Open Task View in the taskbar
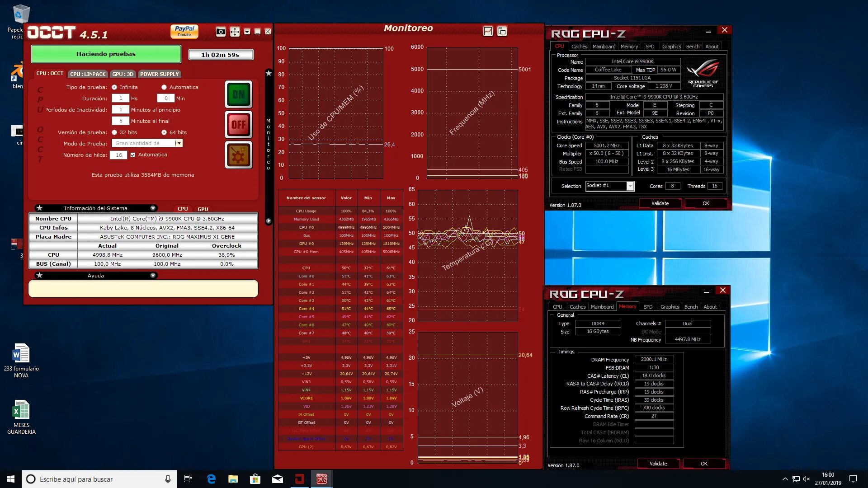Screen dimensions: 868x488 (188, 479)
